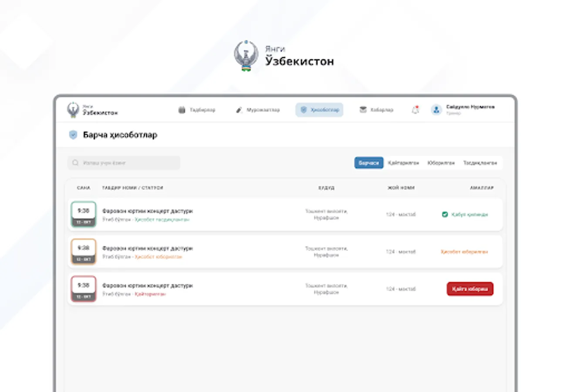Click the envelope icon beside Хабарлар

coord(363,110)
